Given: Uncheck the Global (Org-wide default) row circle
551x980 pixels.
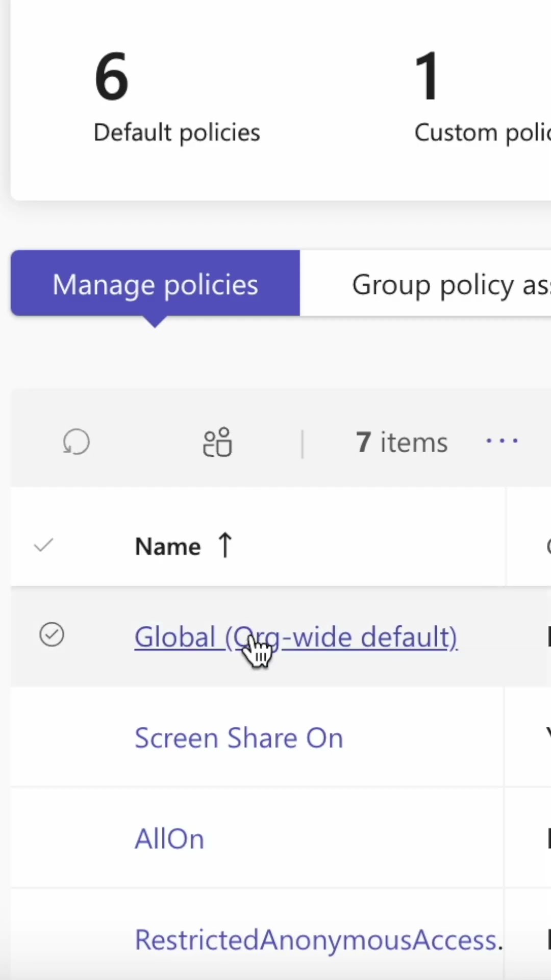Looking at the screenshot, I should point(52,635).
